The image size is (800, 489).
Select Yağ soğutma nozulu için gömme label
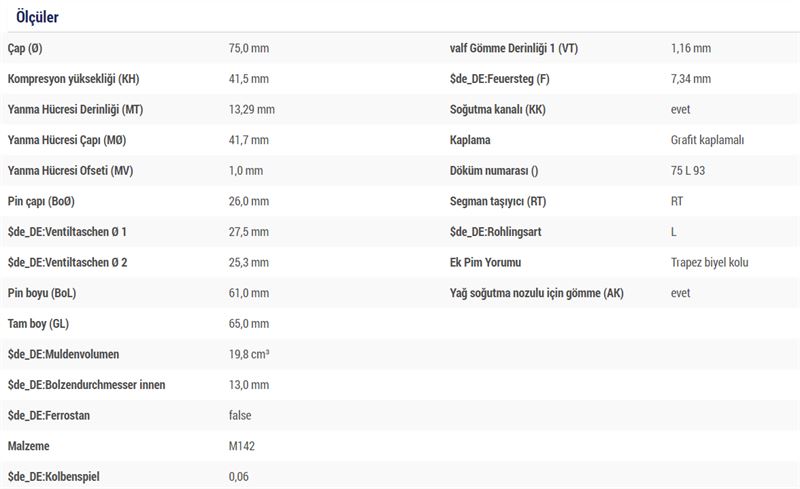tap(537, 294)
